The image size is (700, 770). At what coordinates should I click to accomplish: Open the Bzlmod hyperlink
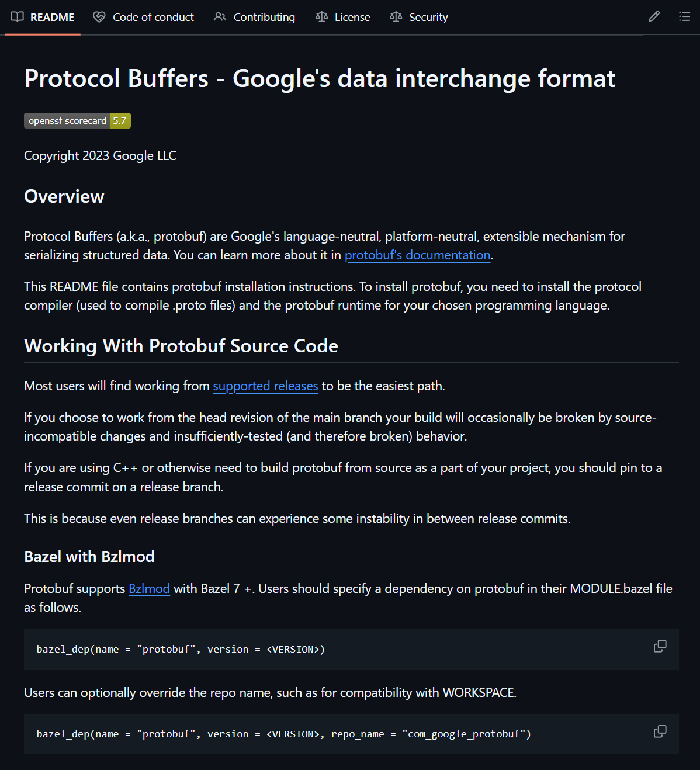149,589
